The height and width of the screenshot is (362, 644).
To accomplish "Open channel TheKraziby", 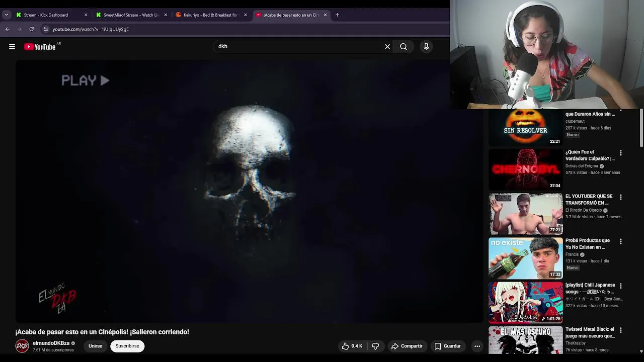I will click(575, 343).
